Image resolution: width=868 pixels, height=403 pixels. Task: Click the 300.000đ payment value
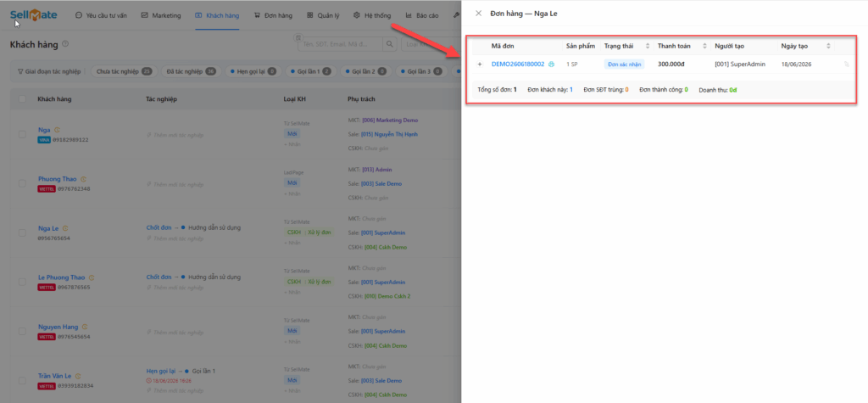coord(671,64)
